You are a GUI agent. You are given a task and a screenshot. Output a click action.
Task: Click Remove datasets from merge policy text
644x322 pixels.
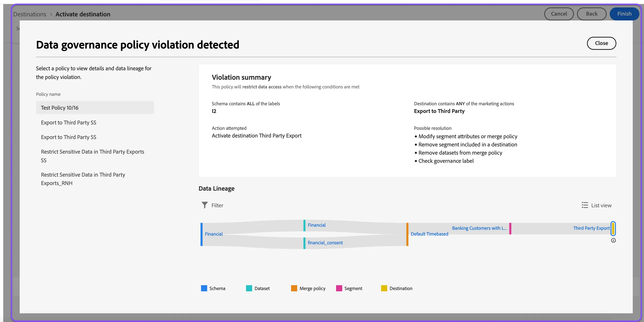pos(460,153)
